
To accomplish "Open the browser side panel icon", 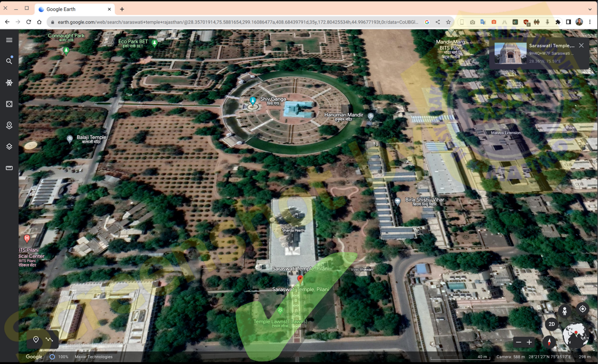I will coord(568,22).
